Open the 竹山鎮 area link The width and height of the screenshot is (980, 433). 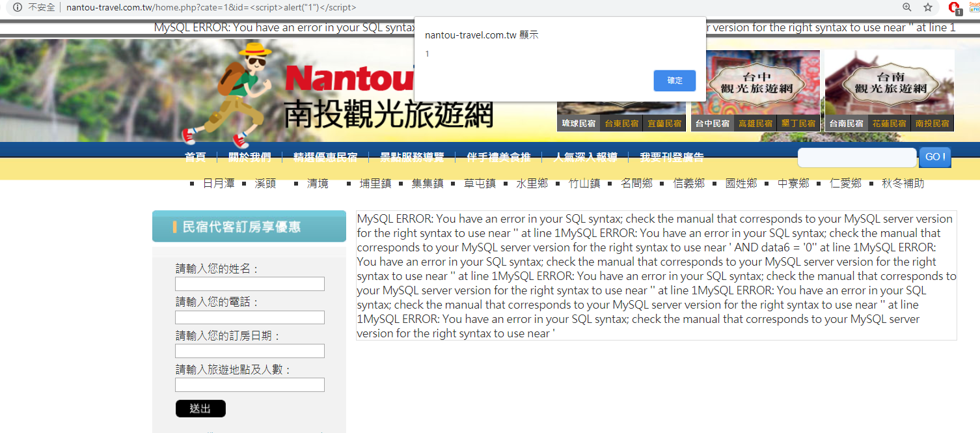coord(584,184)
